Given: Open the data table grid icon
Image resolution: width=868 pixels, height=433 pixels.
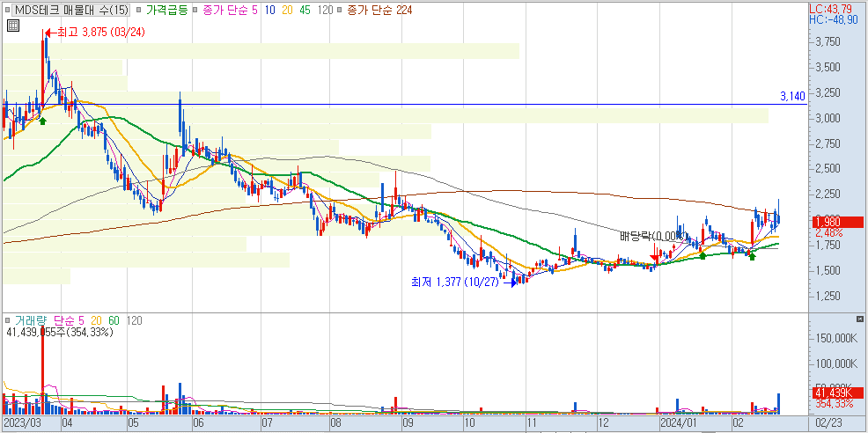Looking at the screenshot, I should [x=13, y=25].
